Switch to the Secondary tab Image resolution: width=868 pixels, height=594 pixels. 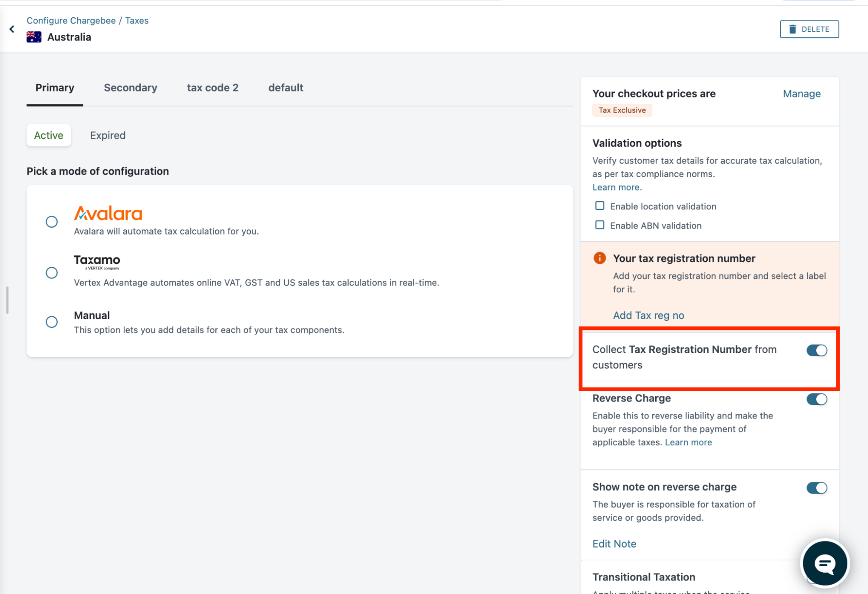coord(130,88)
